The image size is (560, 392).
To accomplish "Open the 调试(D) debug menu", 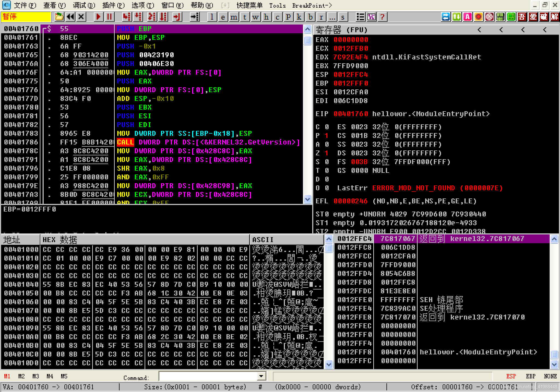I will point(84,5).
